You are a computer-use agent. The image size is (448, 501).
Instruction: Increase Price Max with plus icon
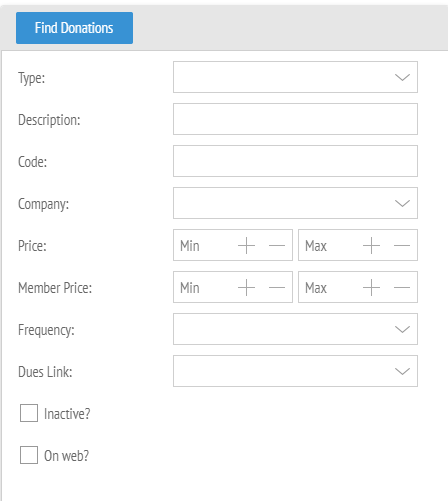pyautogui.click(x=371, y=245)
